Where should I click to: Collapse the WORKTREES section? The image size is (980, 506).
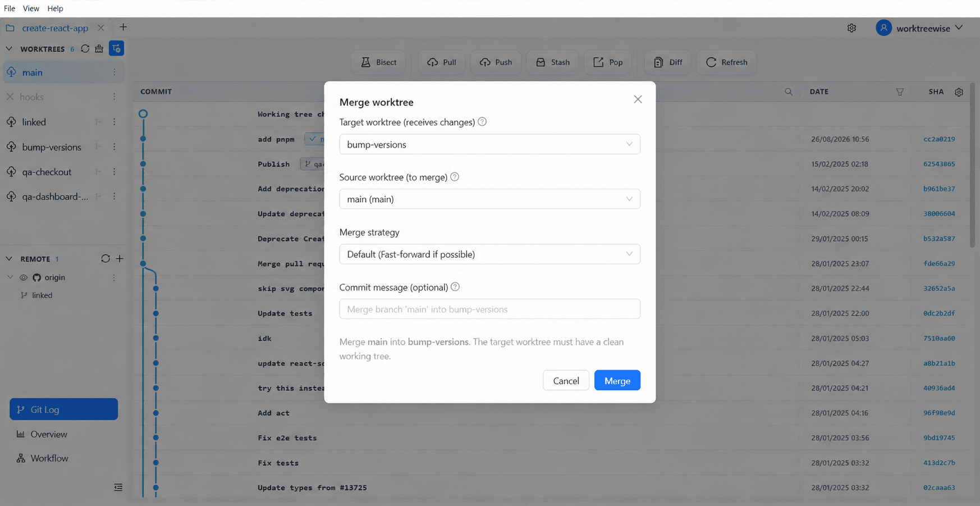click(x=9, y=49)
